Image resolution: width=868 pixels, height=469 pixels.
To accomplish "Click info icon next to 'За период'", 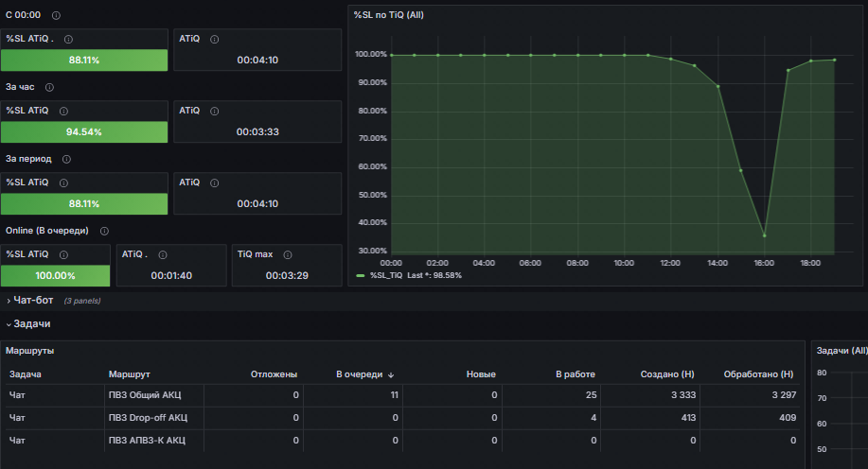I will tap(66, 159).
